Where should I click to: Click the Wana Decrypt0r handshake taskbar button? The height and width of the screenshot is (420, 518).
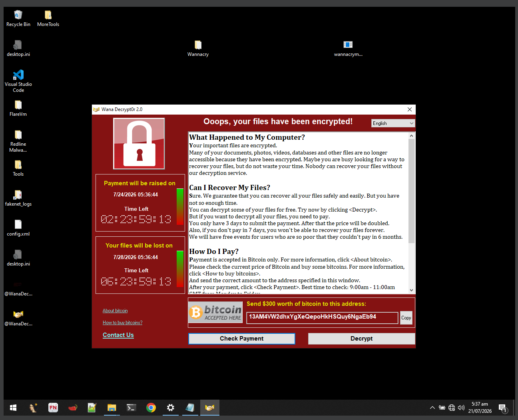pyautogui.click(x=210, y=408)
